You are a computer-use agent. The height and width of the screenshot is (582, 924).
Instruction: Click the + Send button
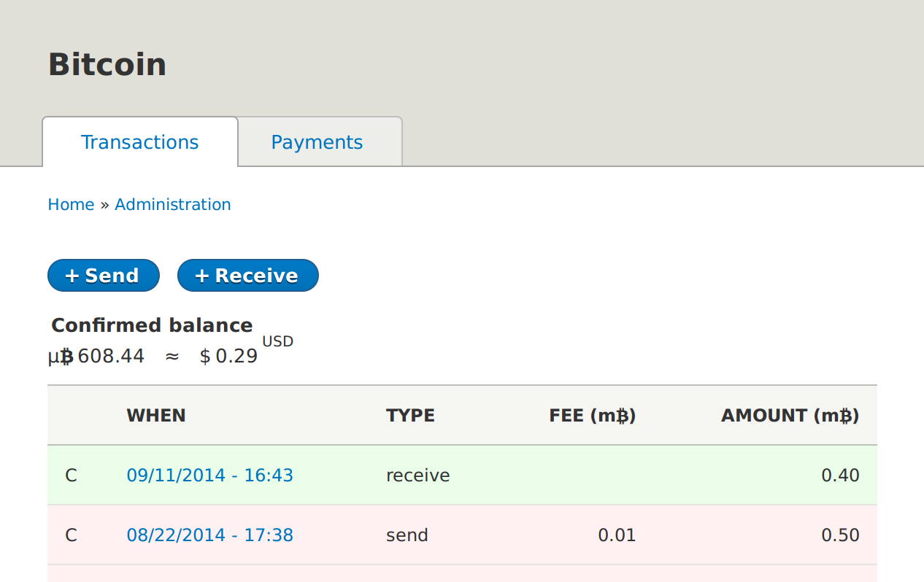pos(104,276)
